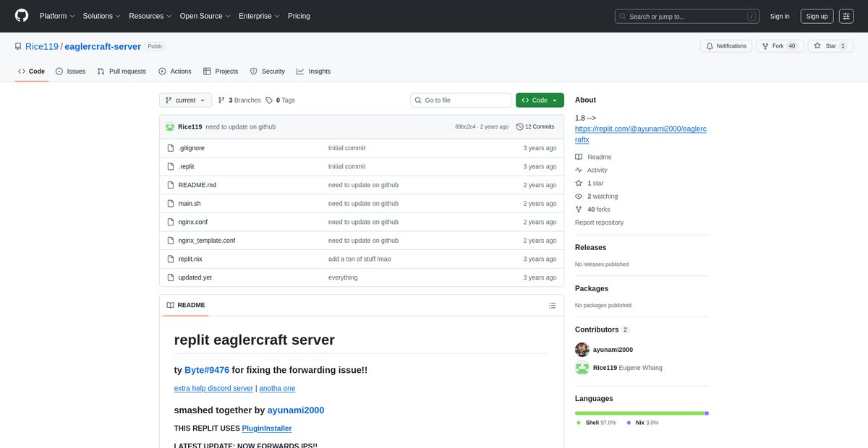Click the repository book icon beside Rice119
Image resolution: width=868 pixels, height=448 pixels.
click(x=18, y=46)
